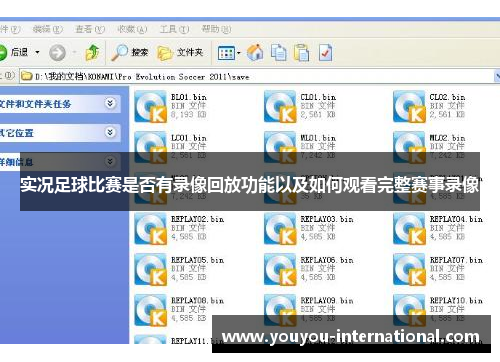
Task: Select the REPLAY07.bin file icon
Action: point(409,269)
